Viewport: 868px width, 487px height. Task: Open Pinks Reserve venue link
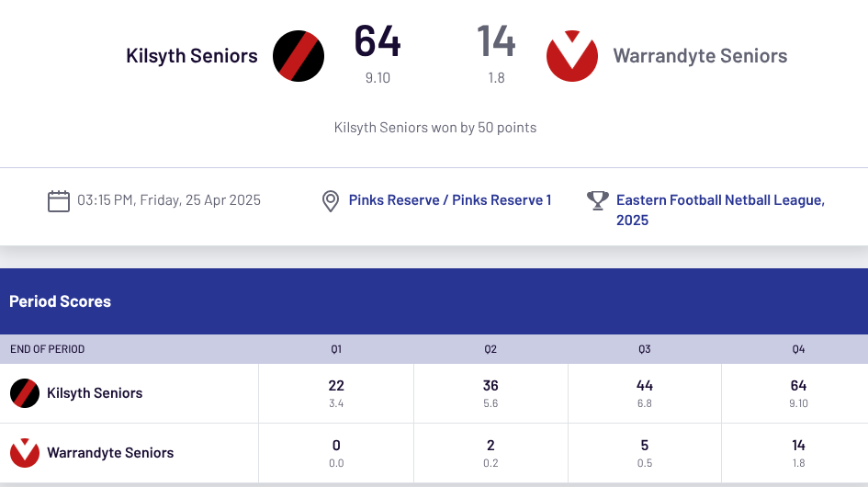click(450, 199)
